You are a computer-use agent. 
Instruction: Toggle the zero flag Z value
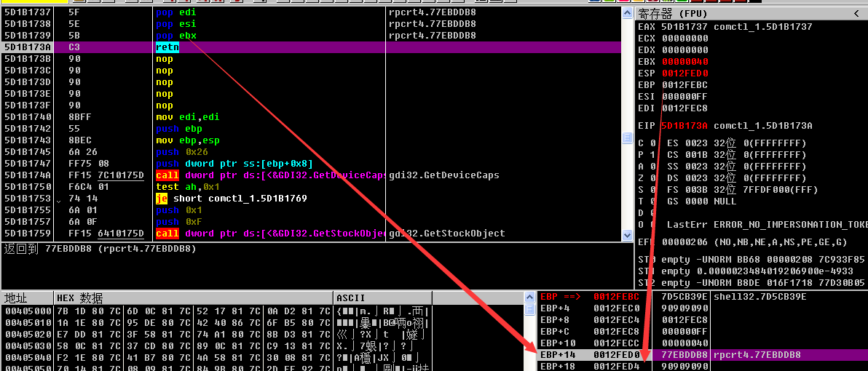pyautogui.click(x=650, y=178)
